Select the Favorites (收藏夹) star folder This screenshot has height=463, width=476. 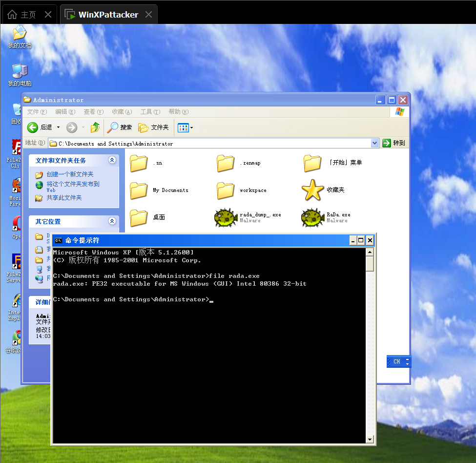point(323,190)
